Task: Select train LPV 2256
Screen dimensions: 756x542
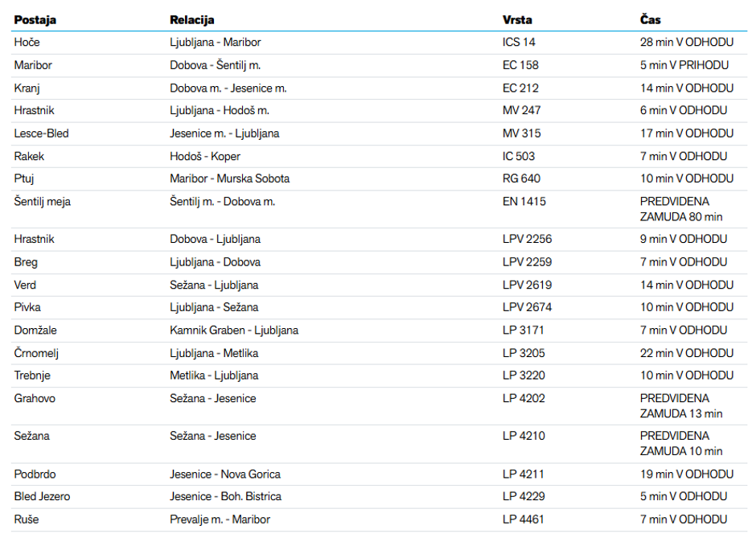Action: (x=527, y=239)
